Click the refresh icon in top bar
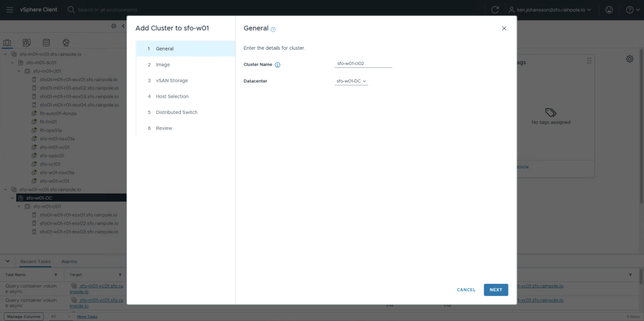 pos(495,10)
